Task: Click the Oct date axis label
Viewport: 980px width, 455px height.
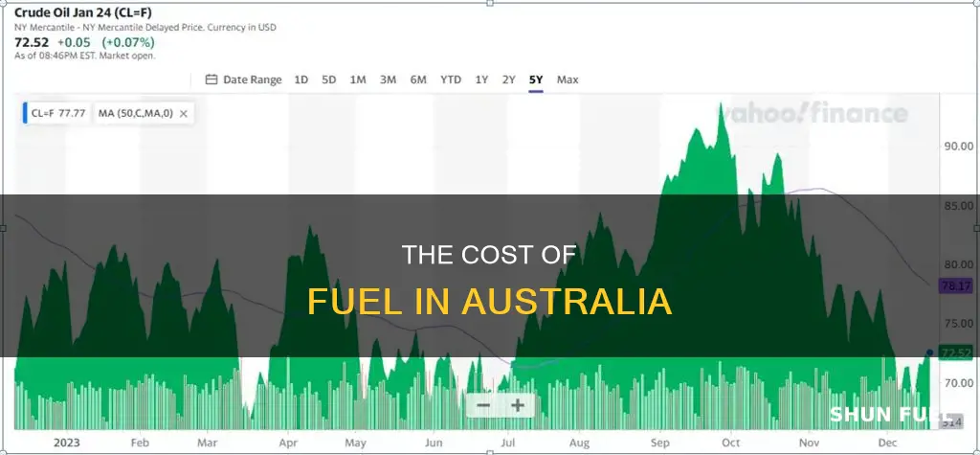Action: 732,442
